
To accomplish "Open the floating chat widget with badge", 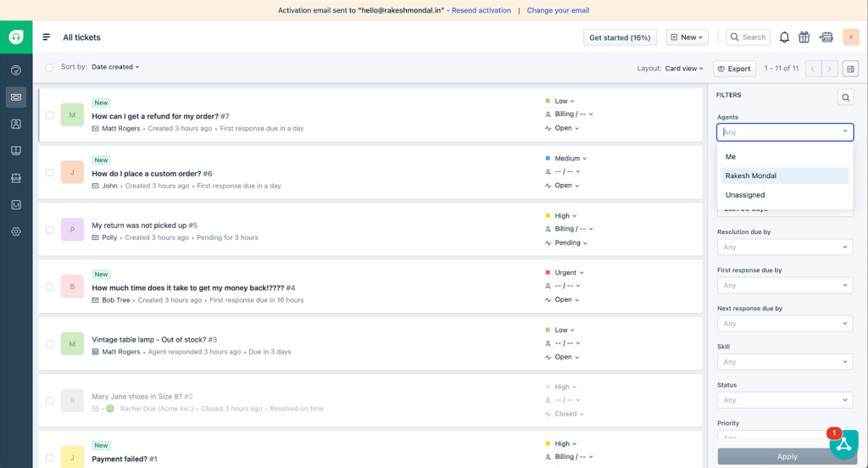I will 843,443.
